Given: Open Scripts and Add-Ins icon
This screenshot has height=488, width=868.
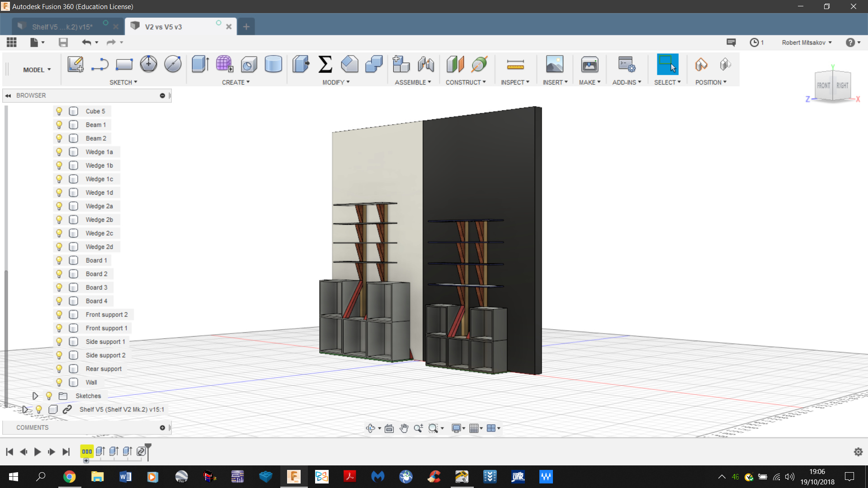Looking at the screenshot, I should tap(627, 64).
